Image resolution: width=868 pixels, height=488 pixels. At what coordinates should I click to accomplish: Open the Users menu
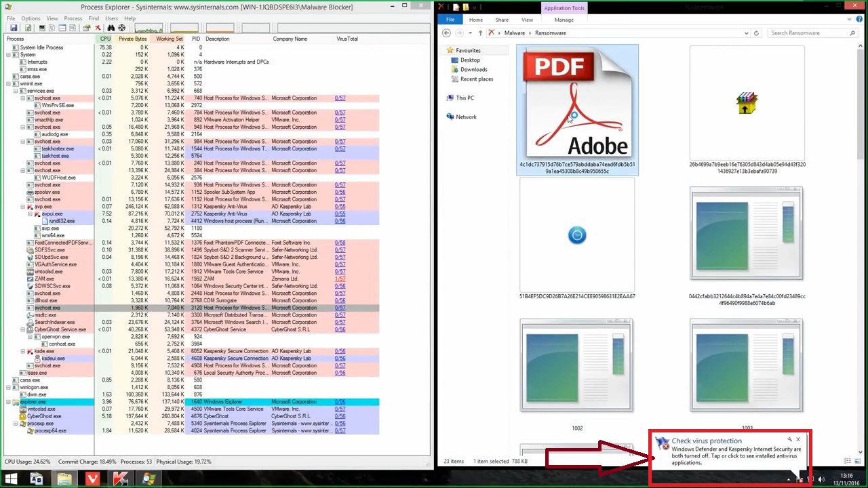pyautogui.click(x=112, y=18)
